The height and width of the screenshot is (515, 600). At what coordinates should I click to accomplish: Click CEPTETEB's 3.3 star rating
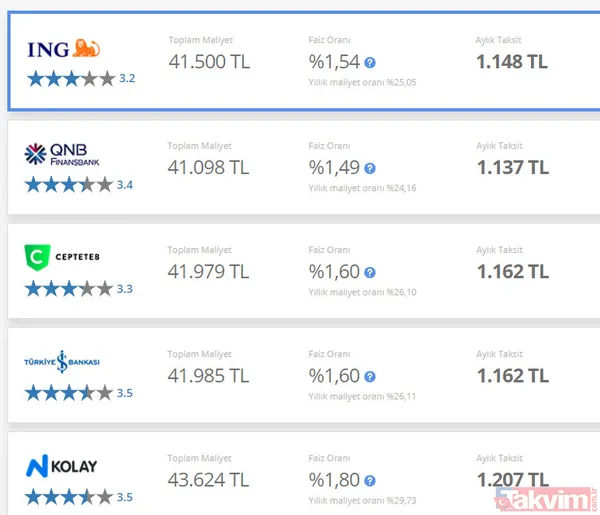78,289
